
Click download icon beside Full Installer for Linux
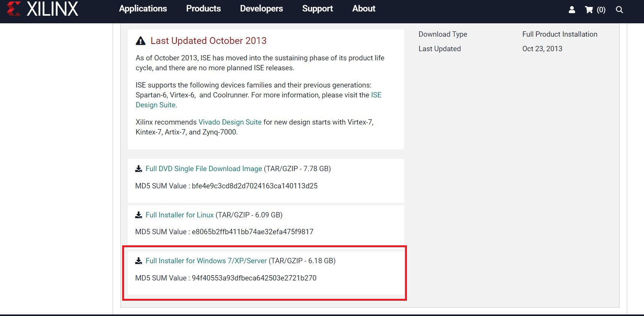tap(139, 215)
